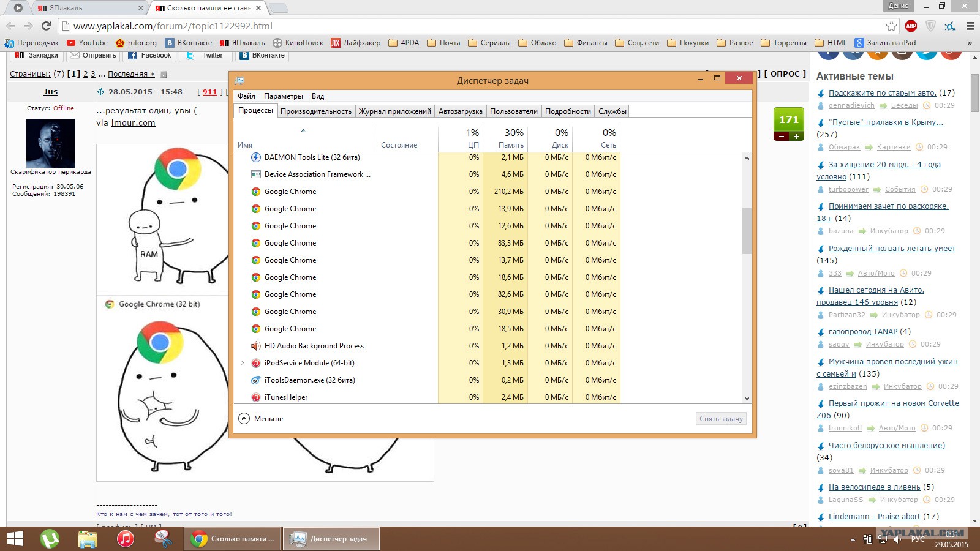Open the 'Подскажите по старым авто.' topic

coord(882,93)
